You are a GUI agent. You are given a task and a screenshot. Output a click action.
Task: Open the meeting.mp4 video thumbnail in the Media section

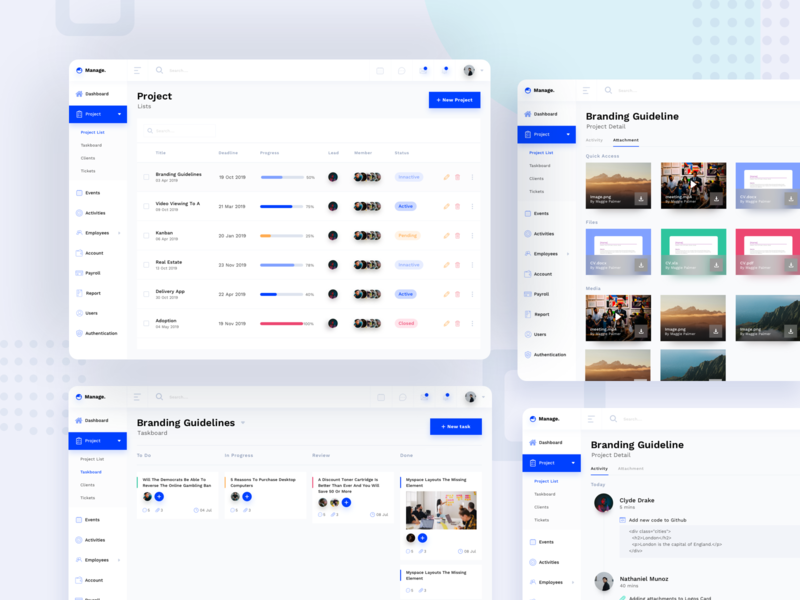(x=618, y=317)
